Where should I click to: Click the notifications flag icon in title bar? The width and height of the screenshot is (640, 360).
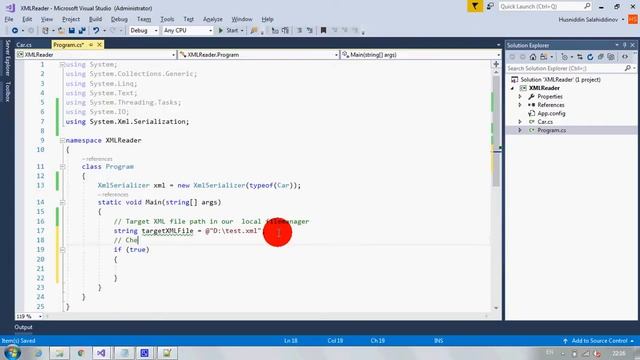[475, 7]
